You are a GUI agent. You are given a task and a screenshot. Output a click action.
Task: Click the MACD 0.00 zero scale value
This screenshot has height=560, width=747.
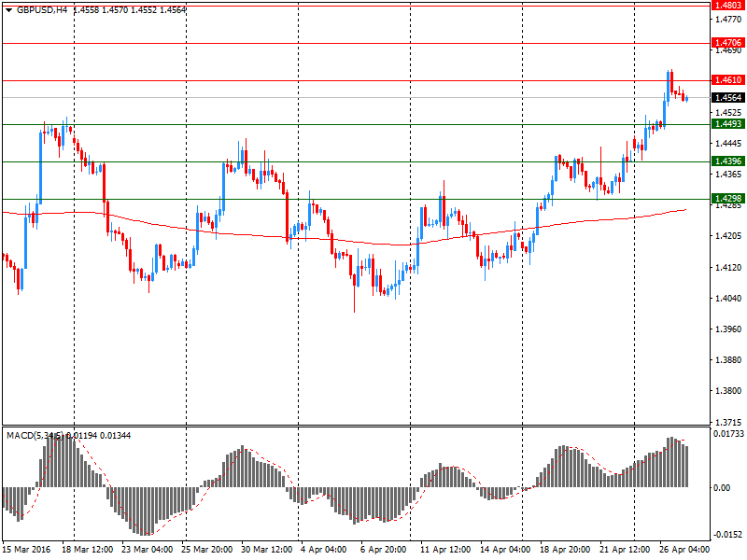tap(722, 488)
